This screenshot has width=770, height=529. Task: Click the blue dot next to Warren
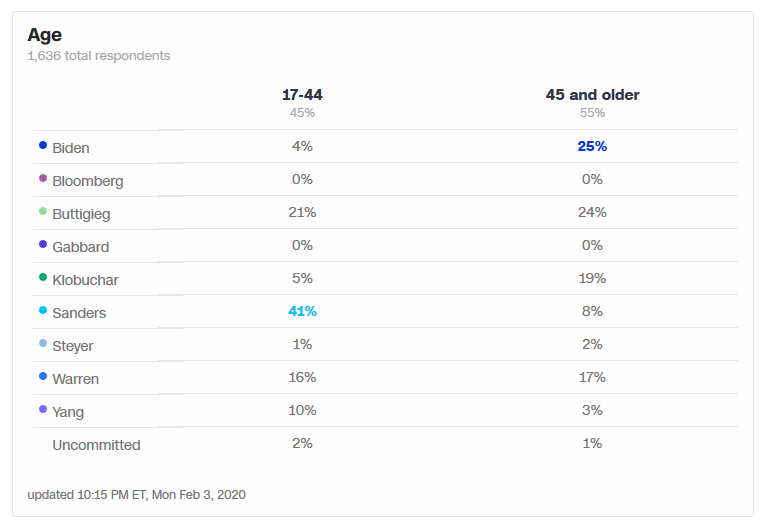coord(43,376)
